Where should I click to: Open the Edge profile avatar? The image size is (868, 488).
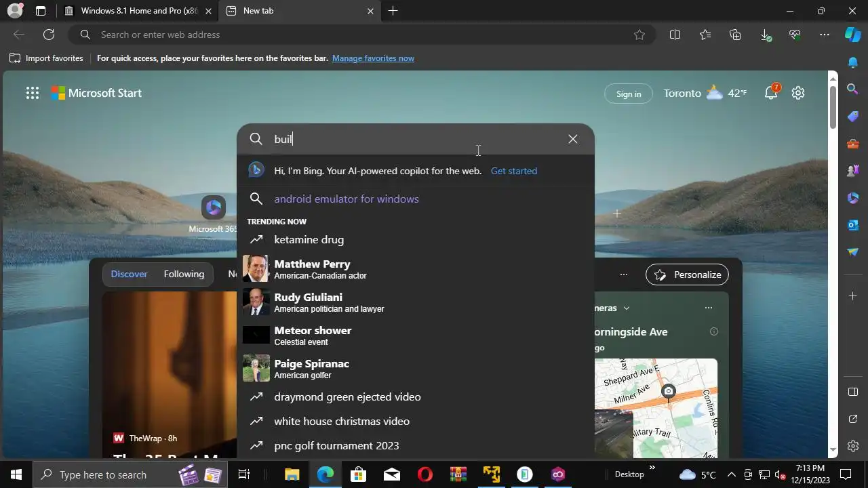pos(15,11)
